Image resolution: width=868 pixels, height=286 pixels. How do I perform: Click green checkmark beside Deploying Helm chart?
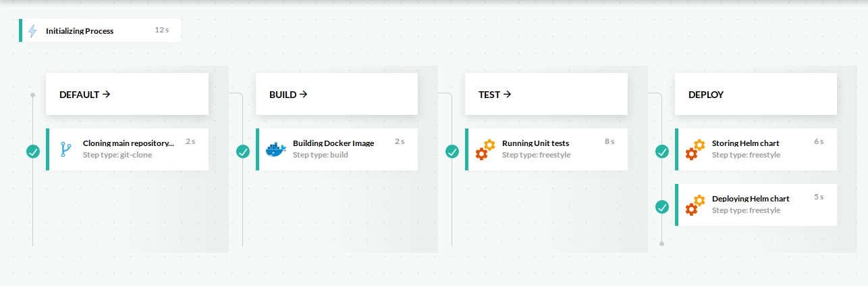tap(662, 207)
